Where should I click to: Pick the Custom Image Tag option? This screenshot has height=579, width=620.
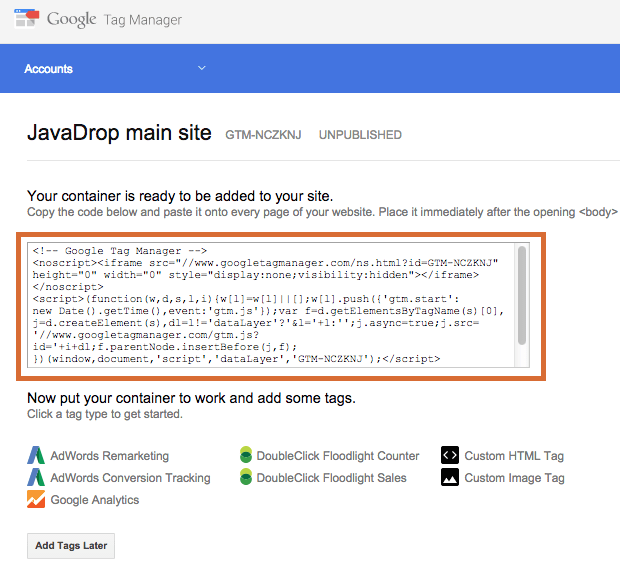click(514, 478)
